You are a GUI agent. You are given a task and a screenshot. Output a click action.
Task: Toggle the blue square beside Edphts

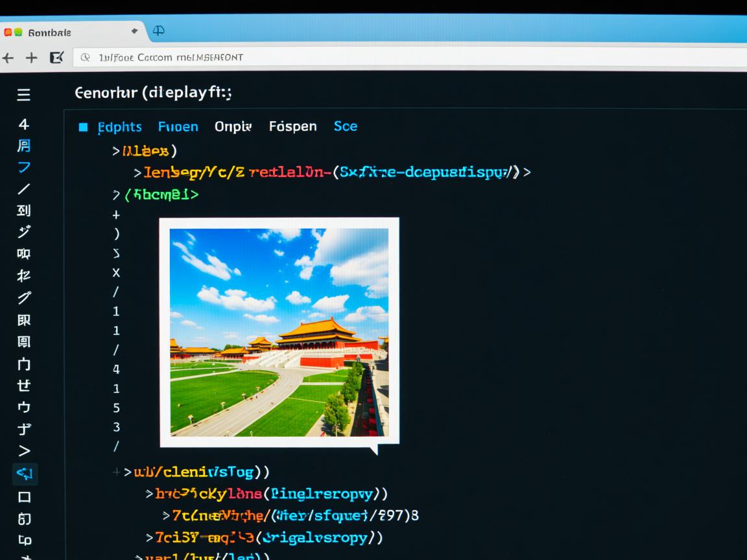point(83,127)
